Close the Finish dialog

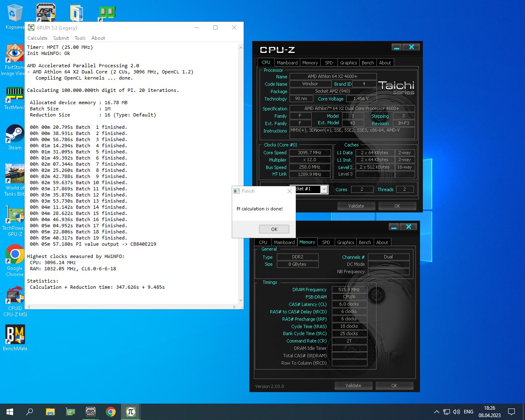(x=290, y=191)
